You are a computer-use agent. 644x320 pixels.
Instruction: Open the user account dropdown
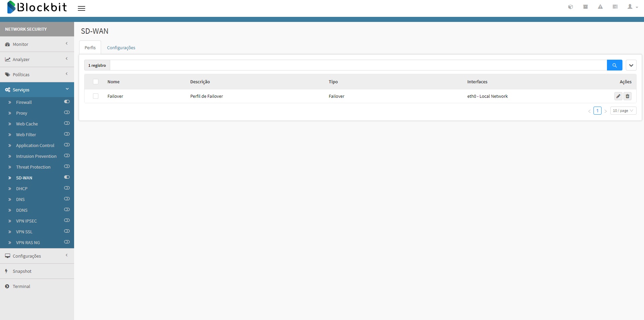[632, 7]
